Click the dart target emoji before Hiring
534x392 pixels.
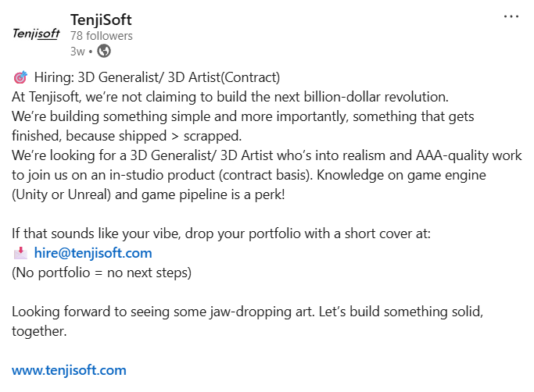tap(20, 78)
